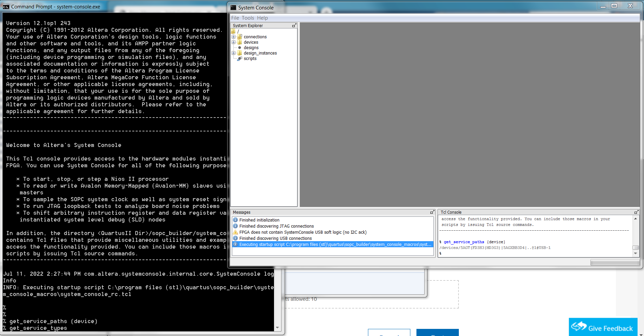644x336 pixels.
Task: Click the get_service_paths command in Tcl Console
Action: click(464, 242)
